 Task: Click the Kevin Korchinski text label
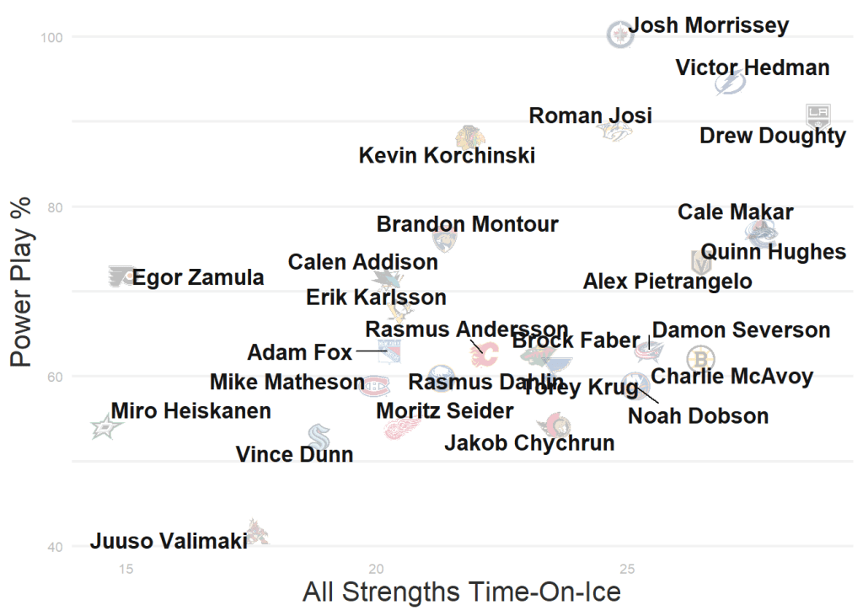[x=447, y=155]
